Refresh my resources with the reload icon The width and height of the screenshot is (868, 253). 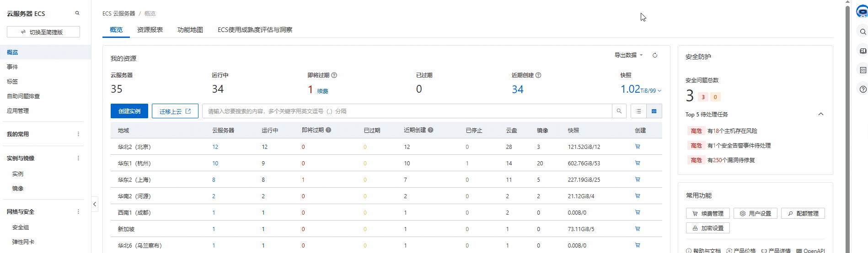tap(655, 55)
